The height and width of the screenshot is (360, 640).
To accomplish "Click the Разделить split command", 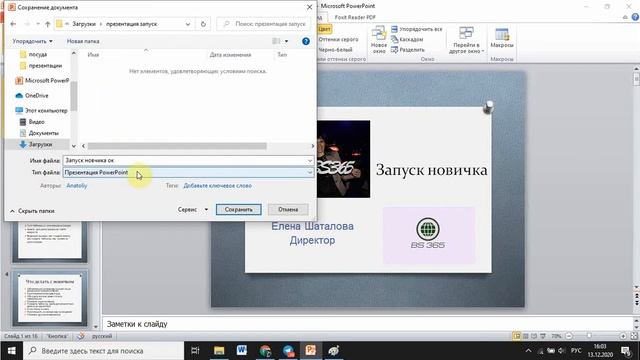I will coord(408,50).
